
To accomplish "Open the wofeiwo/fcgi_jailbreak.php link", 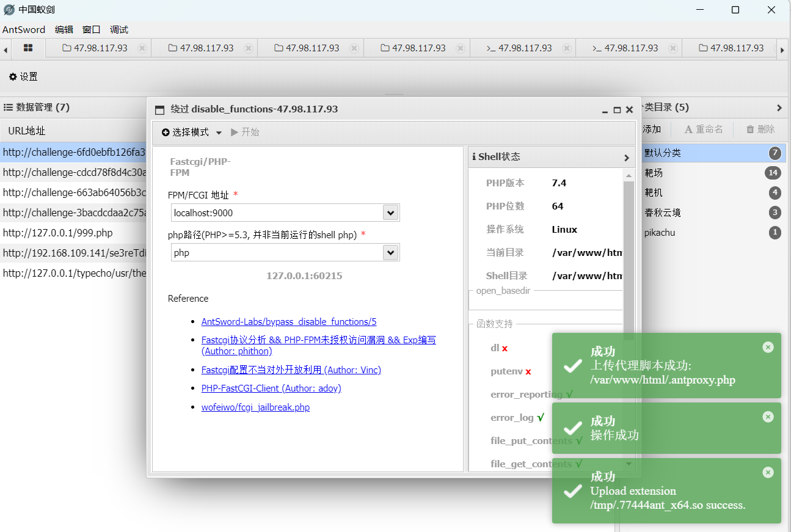I will coord(255,407).
